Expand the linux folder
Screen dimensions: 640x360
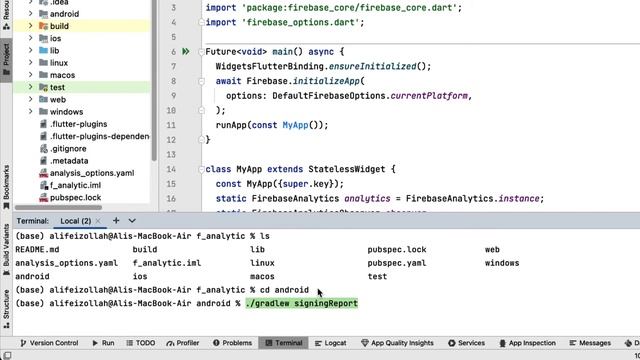[31, 63]
